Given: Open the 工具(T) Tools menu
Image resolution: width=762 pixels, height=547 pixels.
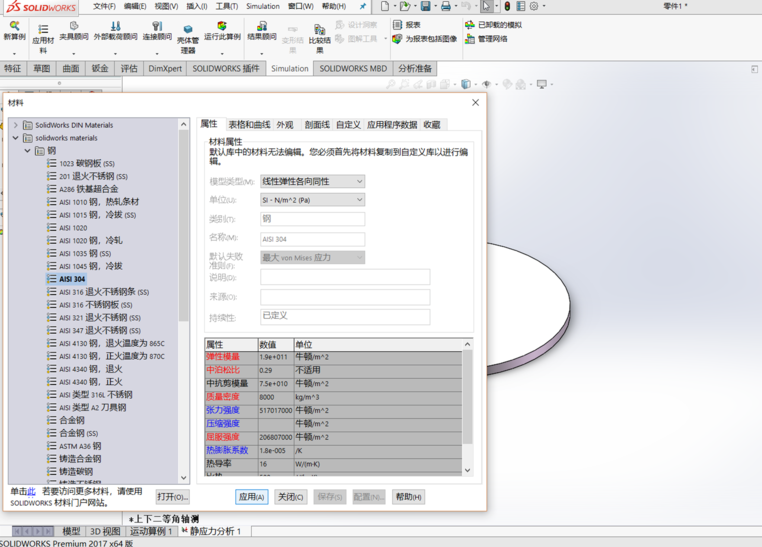Looking at the screenshot, I should [227, 6].
